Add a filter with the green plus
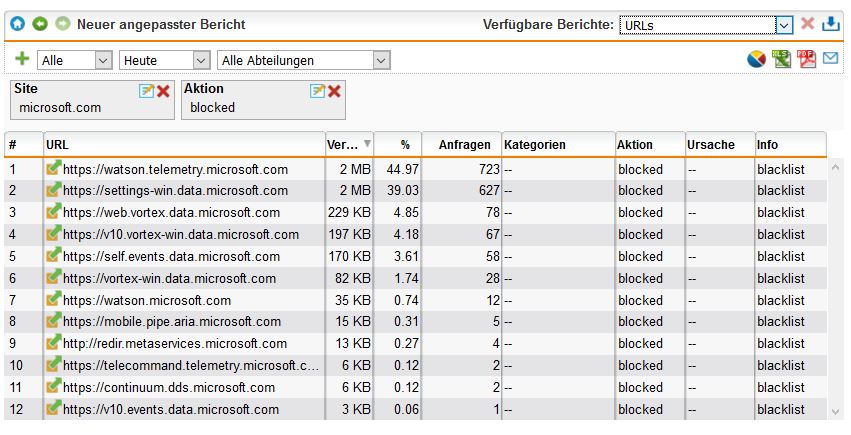The width and height of the screenshot is (851, 435). [22, 60]
